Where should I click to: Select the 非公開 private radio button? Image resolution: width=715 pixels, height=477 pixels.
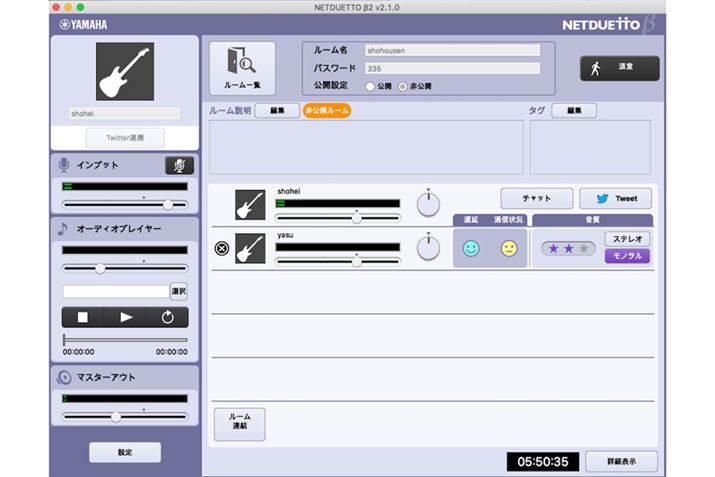(x=403, y=86)
